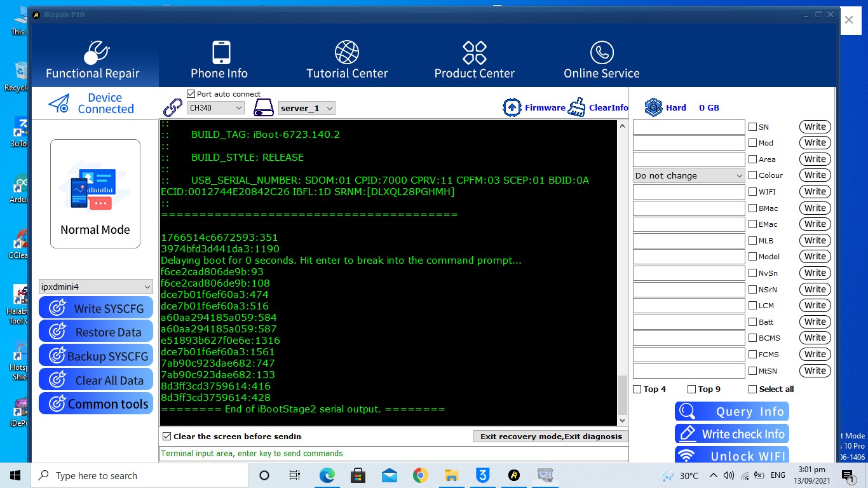This screenshot has height=488, width=868.
Task: Go to the Product Center tab
Action: click(475, 60)
